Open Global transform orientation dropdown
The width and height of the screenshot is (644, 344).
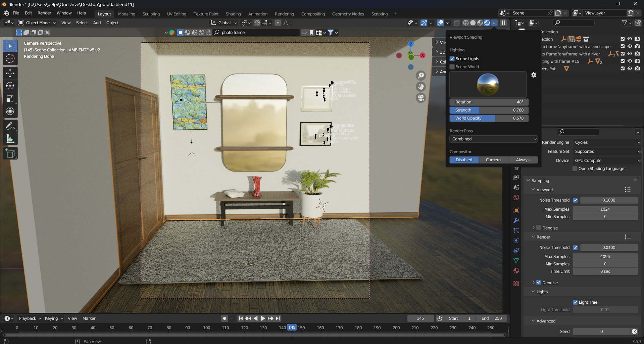tap(224, 23)
